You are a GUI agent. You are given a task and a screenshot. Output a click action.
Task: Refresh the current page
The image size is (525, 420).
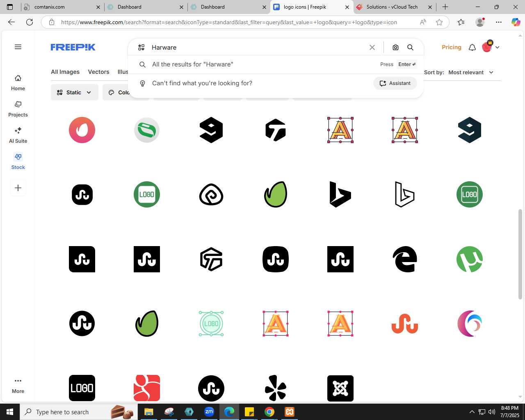tap(30, 22)
